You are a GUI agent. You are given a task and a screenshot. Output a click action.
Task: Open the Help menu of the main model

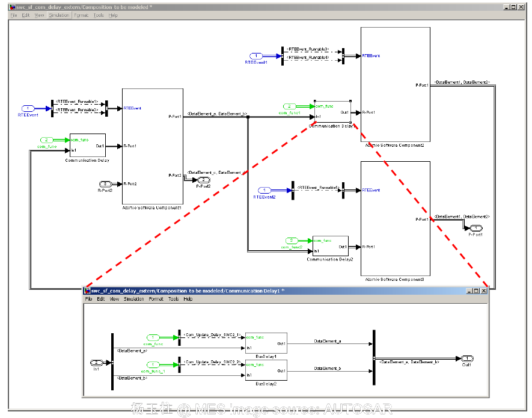(112, 16)
